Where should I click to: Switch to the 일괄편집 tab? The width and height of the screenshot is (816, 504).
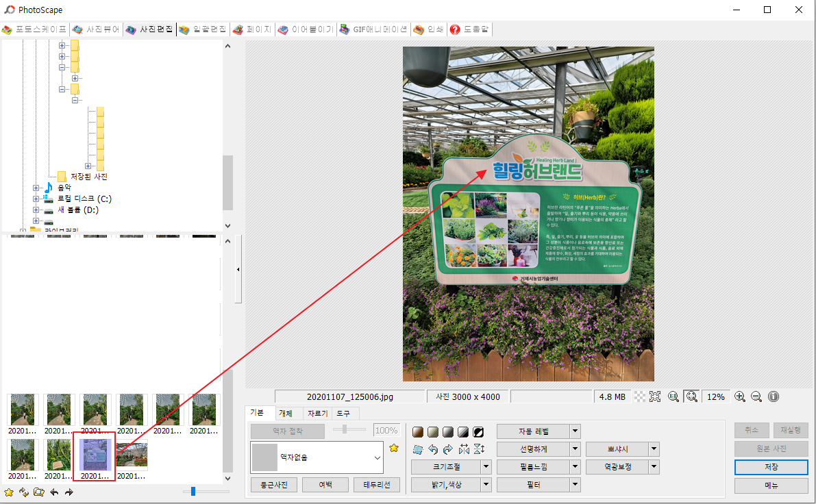[203, 29]
